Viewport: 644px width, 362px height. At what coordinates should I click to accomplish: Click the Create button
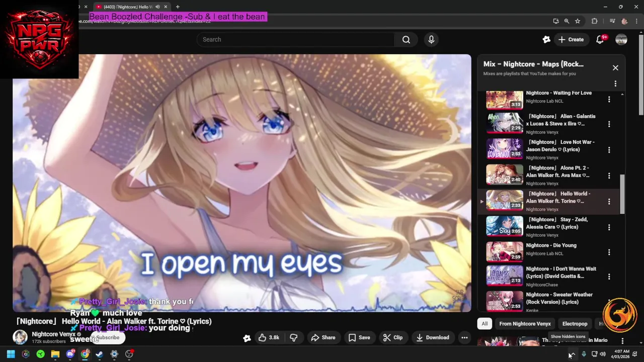[x=571, y=40]
